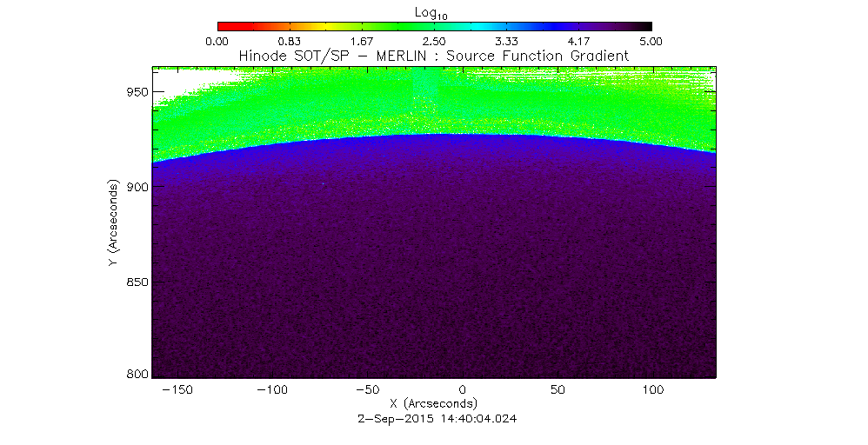Screen dimensions: 868x445
Task: Click the black end of the colorbar
Action: [644, 26]
